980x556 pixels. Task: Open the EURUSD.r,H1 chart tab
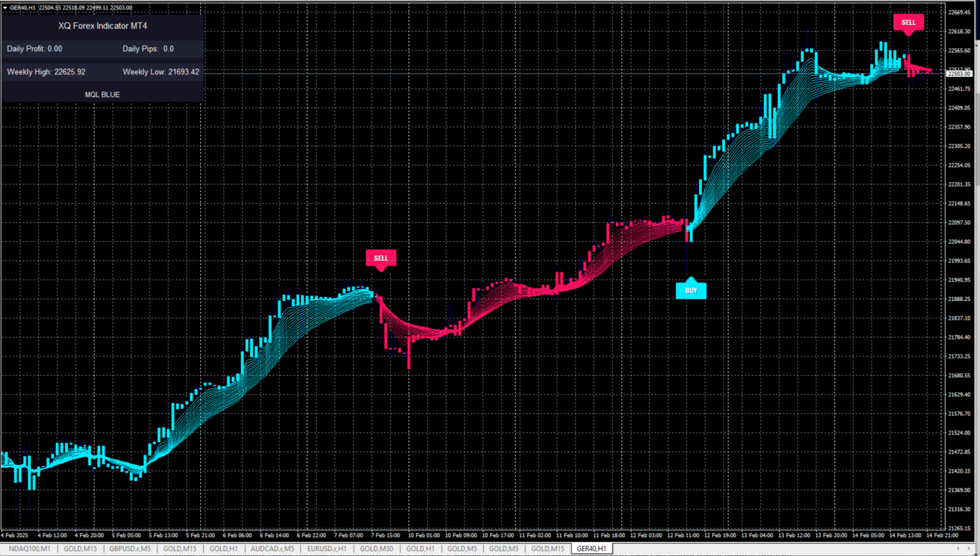point(326,549)
